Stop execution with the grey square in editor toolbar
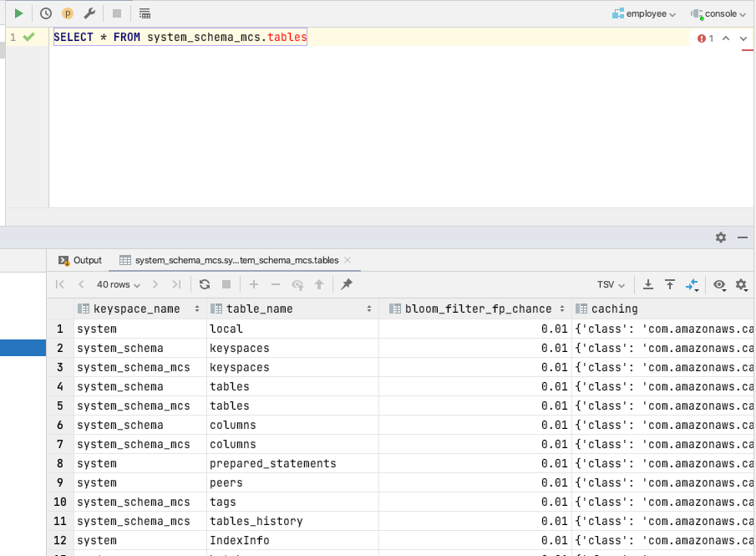The width and height of the screenshot is (756, 556). [x=117, y=13]
